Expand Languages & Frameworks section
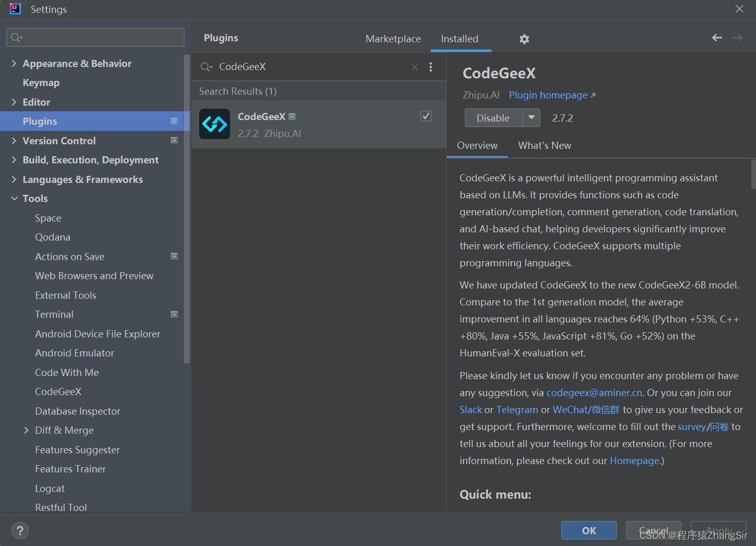 click(x=14, y=179)
